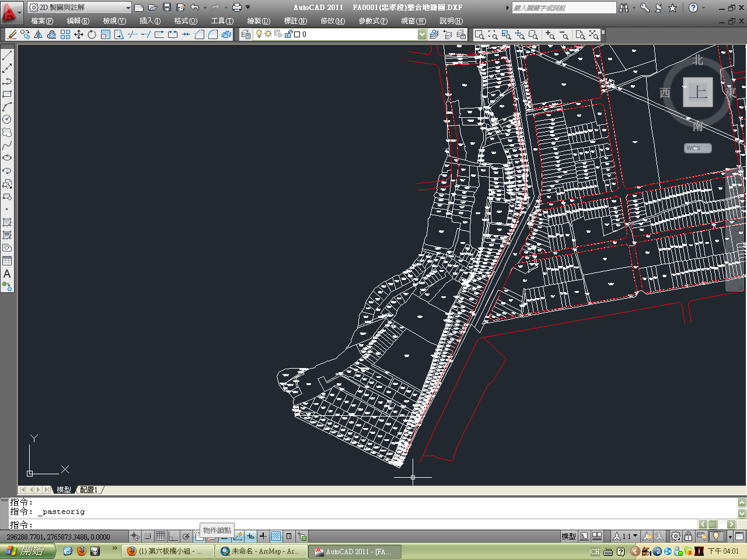Select the Chamfer tool
747x560 pixels.
(200, 35)
